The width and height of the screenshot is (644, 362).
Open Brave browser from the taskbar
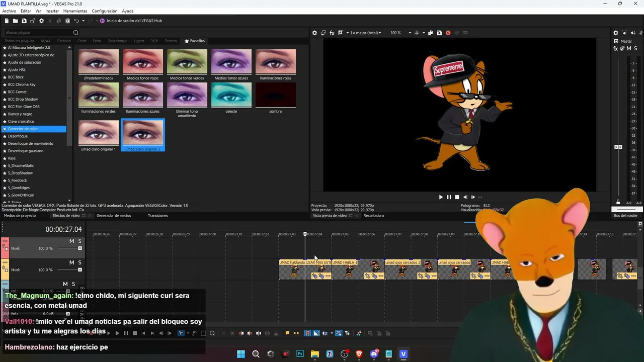tap(359, 354)
